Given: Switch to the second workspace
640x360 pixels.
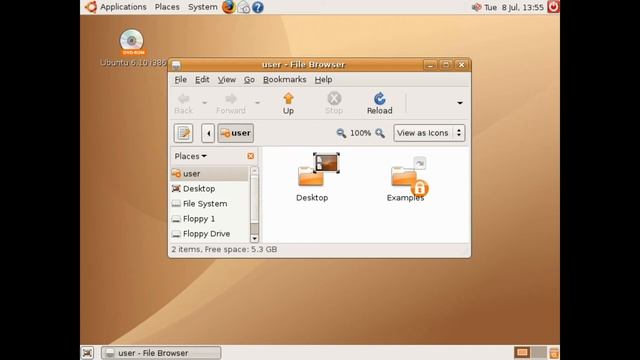Looking at the screenshot, I should (539, 352).
